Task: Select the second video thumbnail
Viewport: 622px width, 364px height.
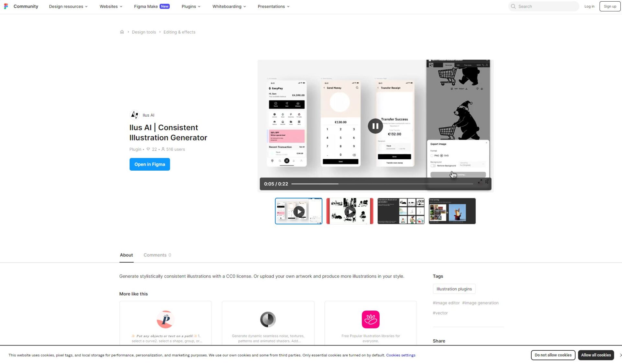Action: pyautogui.click(x=350, y=211)
